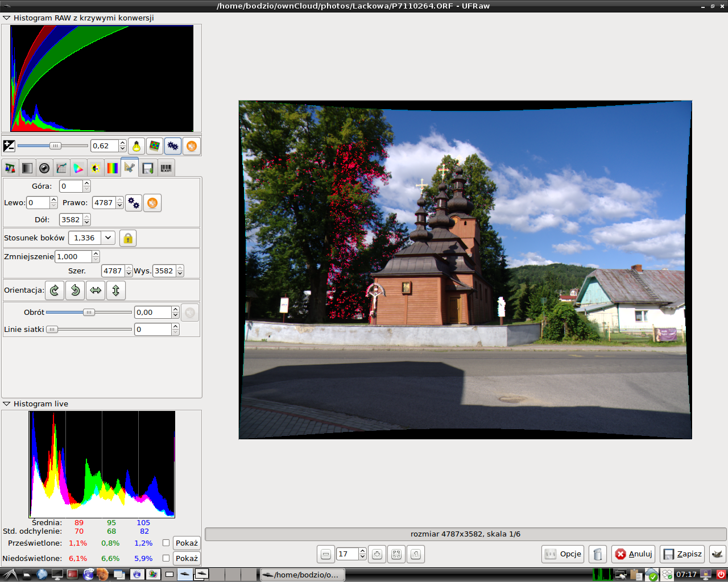Send image to GIMP
728x582 pixels.
click(717, 554)
